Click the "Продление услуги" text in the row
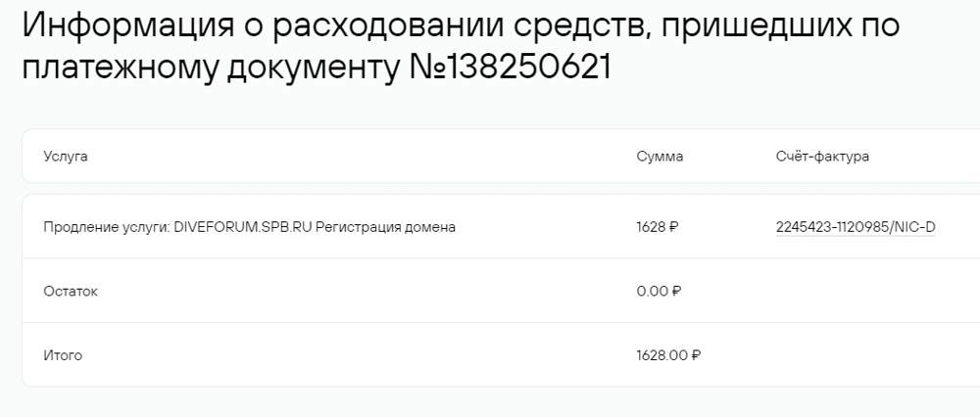Screen dimensions: 980x417 coord(107,227)
